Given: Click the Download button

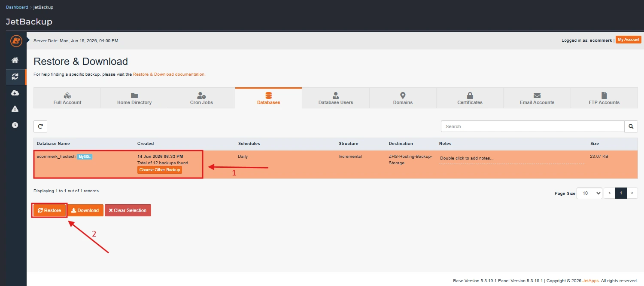Looking at the screenshot, I should coord(85,210).
